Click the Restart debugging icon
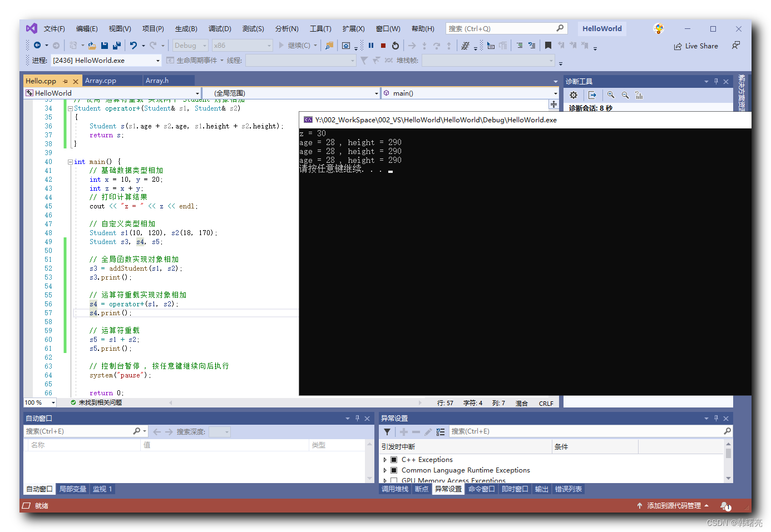The image size is (771, 532). tap(396, 46)
